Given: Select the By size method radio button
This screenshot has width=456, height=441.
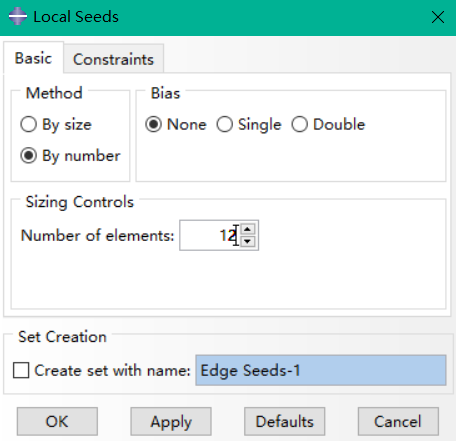Looking at the screenshot, I should pos(28,124).
